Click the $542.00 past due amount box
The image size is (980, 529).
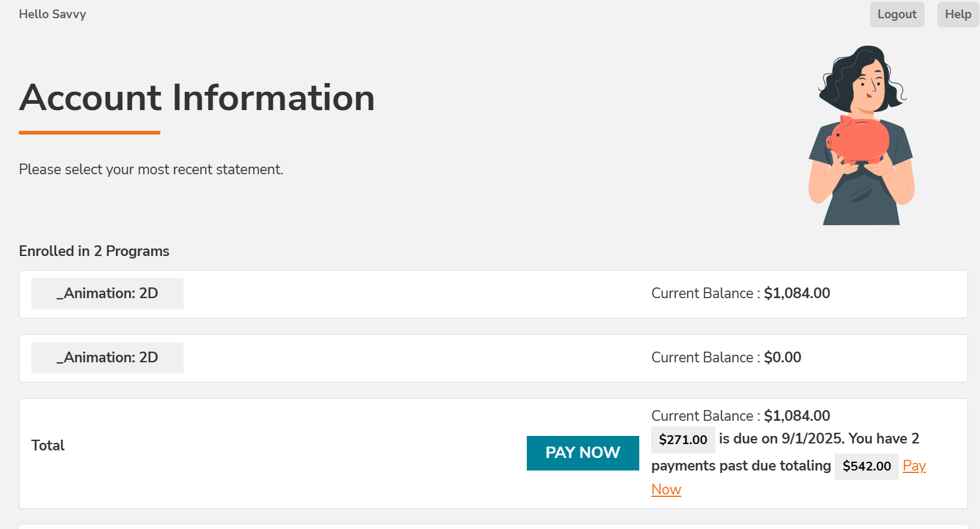click(866, 466)
